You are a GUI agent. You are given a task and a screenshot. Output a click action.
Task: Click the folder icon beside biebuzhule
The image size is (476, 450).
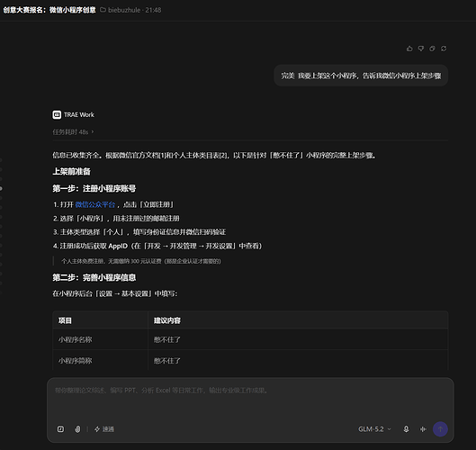pos(103,10)
